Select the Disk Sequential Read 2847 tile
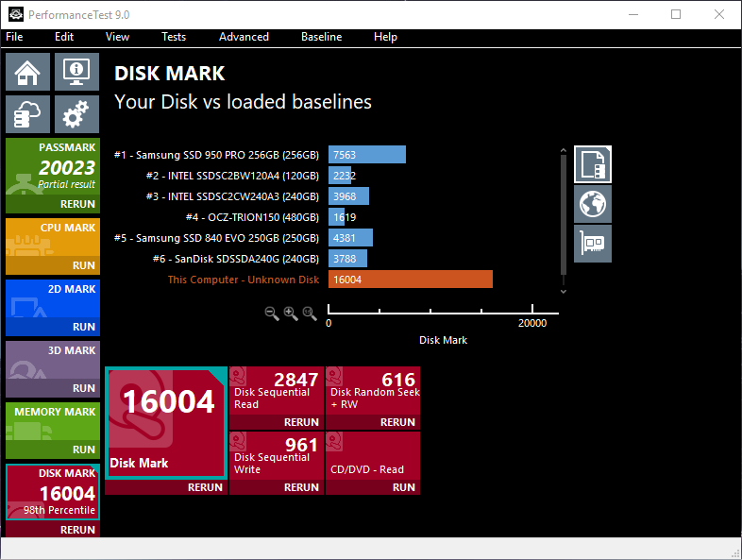 [277, 391]
